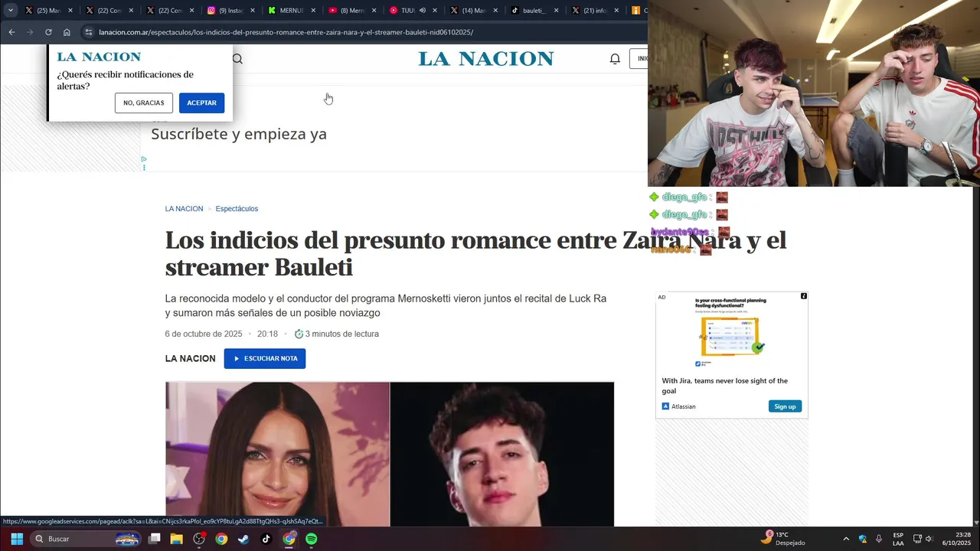Open the network status tray icon
Viewport: 980px width, 551px height.
click(x=917, y=539)
